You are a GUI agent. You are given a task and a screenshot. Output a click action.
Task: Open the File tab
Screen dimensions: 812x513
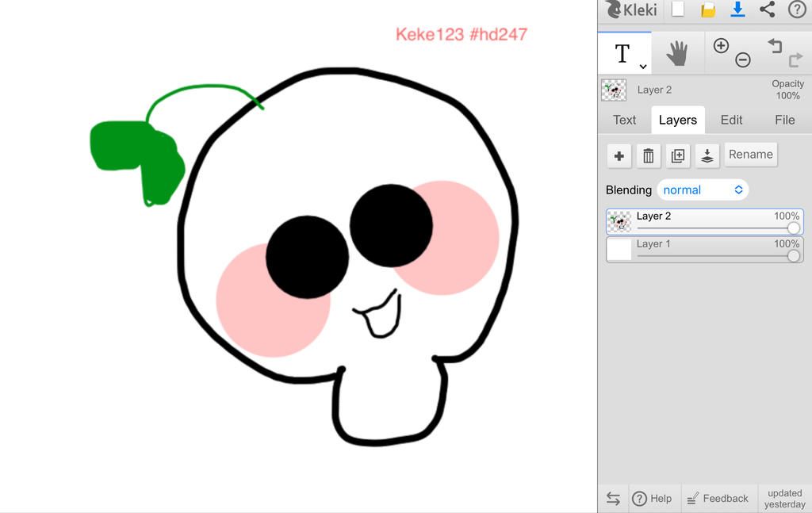pos(784,120)
